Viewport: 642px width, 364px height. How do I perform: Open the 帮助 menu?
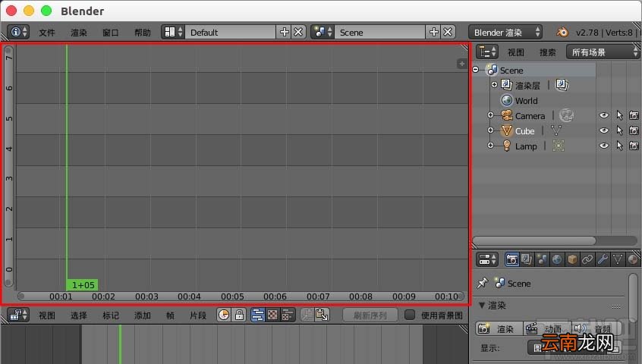click(x=143, y=33)
